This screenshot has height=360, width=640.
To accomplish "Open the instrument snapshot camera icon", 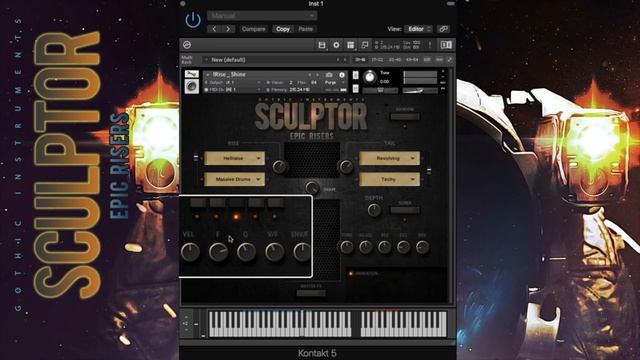I will pyautogui.click(x=329, y=75).
